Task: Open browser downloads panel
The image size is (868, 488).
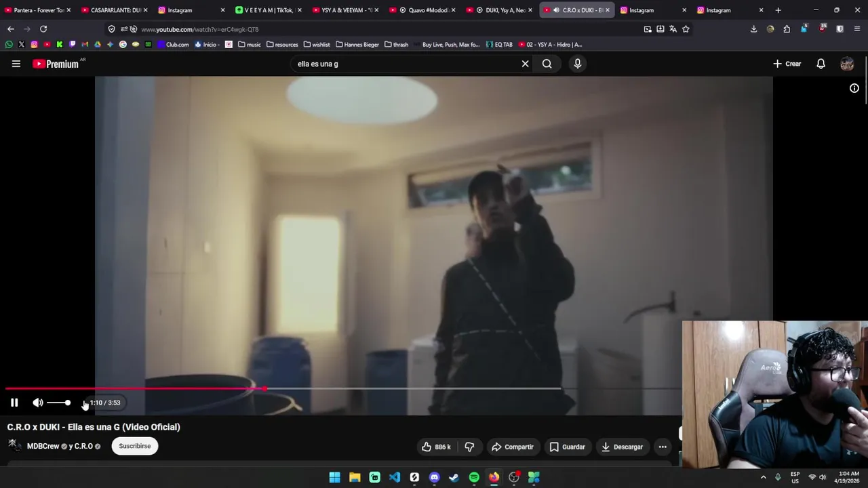Action: pos(753,29)
